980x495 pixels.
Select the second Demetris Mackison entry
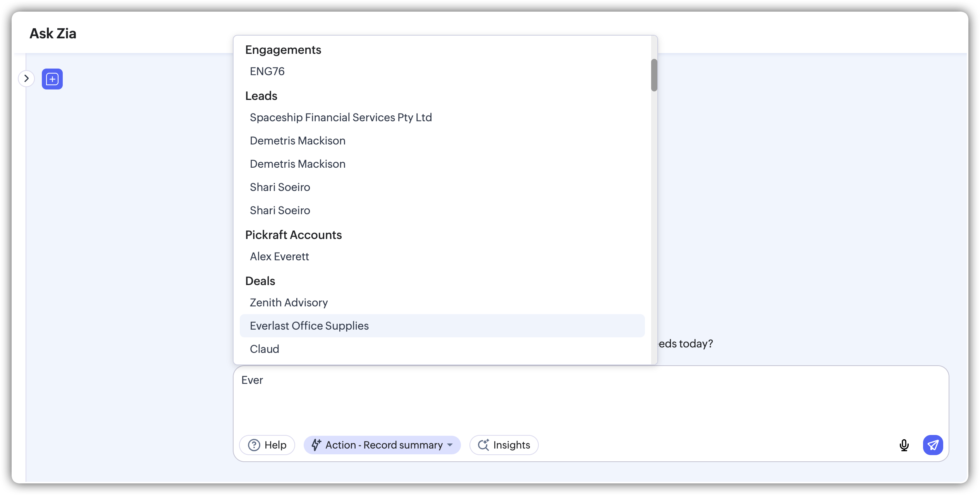297,164
